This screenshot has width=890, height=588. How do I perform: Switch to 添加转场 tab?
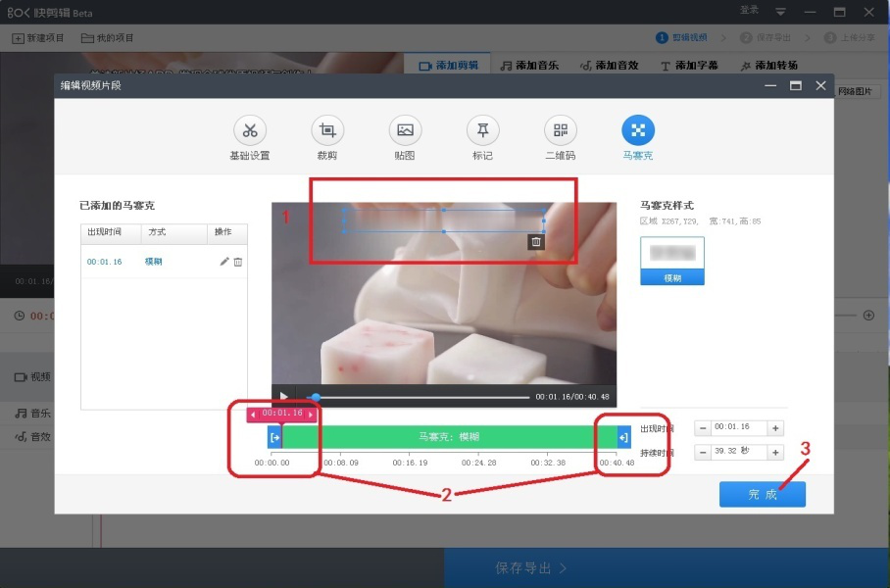(x=769, y=66)
